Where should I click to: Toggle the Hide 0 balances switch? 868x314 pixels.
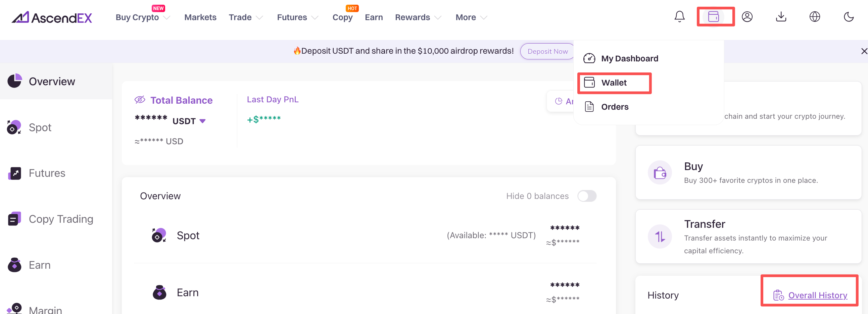pos(587,196)
